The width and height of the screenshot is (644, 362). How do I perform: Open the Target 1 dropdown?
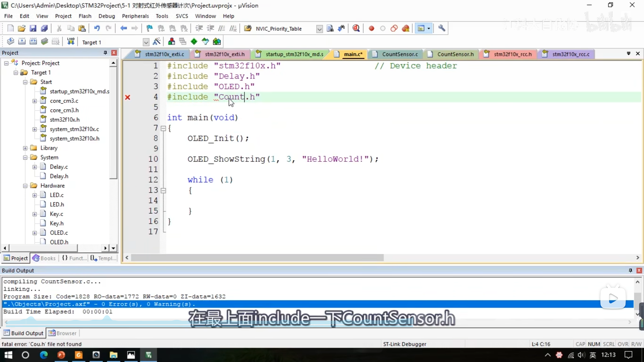coord(146,42)
